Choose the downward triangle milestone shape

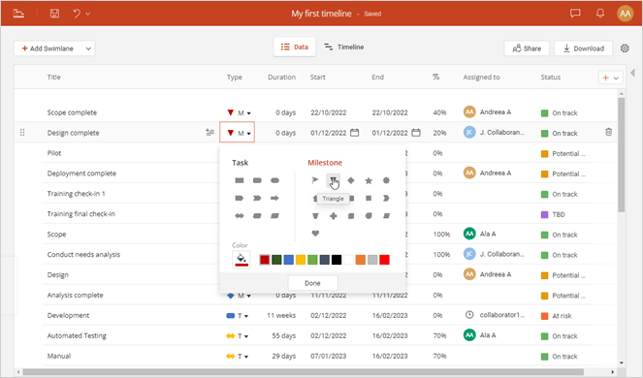click(315, 216)
